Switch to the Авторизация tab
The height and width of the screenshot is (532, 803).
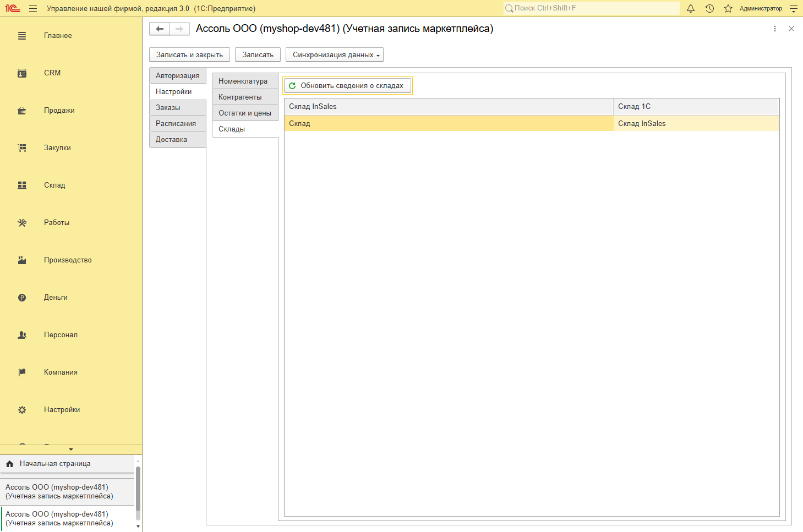[x=178, y=76]
